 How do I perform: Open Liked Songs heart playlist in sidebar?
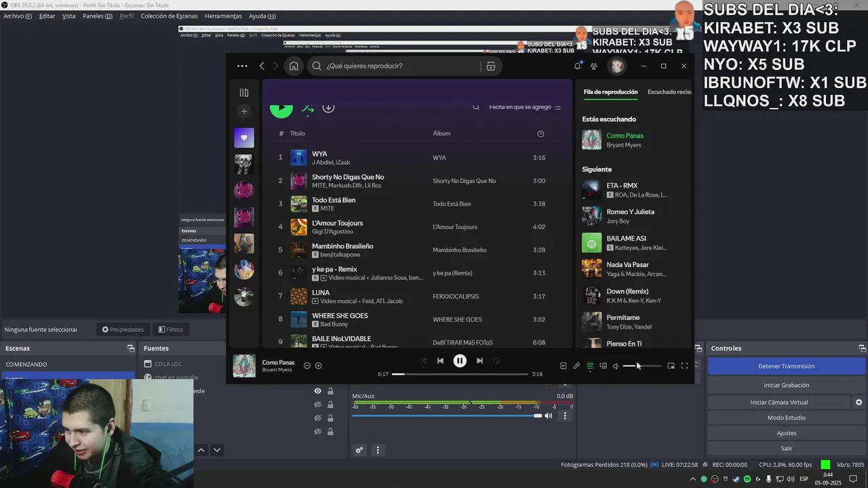[244, 138]
